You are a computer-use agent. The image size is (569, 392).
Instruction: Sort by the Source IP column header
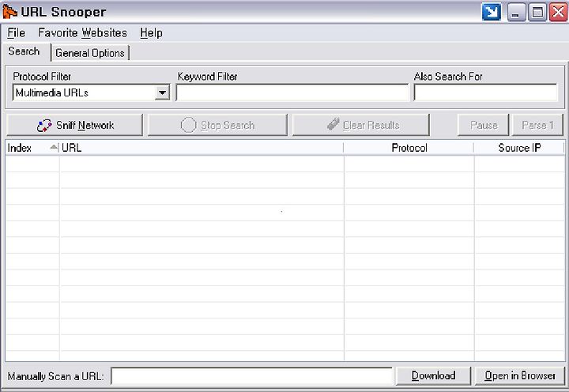point(519,148)
